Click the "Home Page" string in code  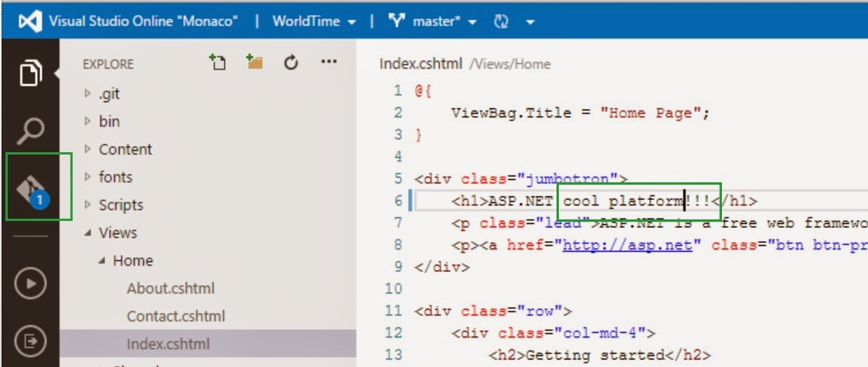pyautogui.click(x=651, y=113)
